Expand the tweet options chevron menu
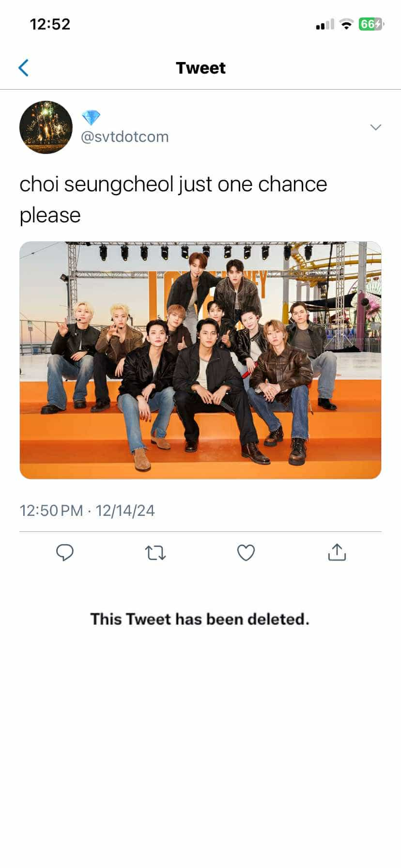The width and height of the screenshot is (401, 868). click(x=376, y=127)
